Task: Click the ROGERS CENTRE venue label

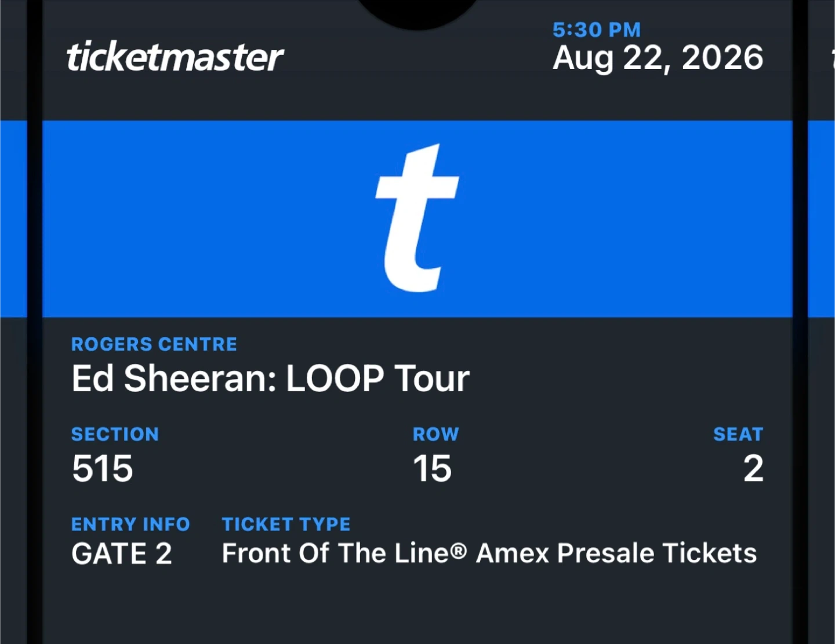Action: 154,344
